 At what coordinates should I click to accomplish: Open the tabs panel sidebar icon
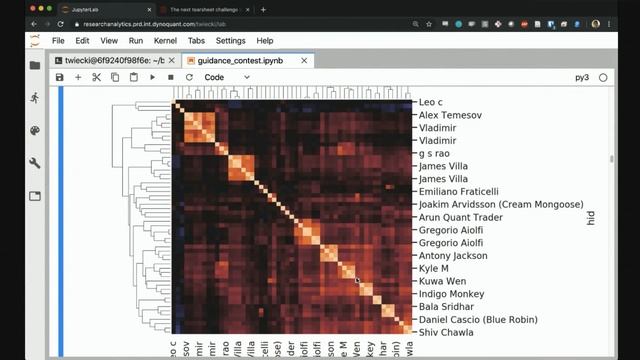pyautogui.click(x=35, y=196)
